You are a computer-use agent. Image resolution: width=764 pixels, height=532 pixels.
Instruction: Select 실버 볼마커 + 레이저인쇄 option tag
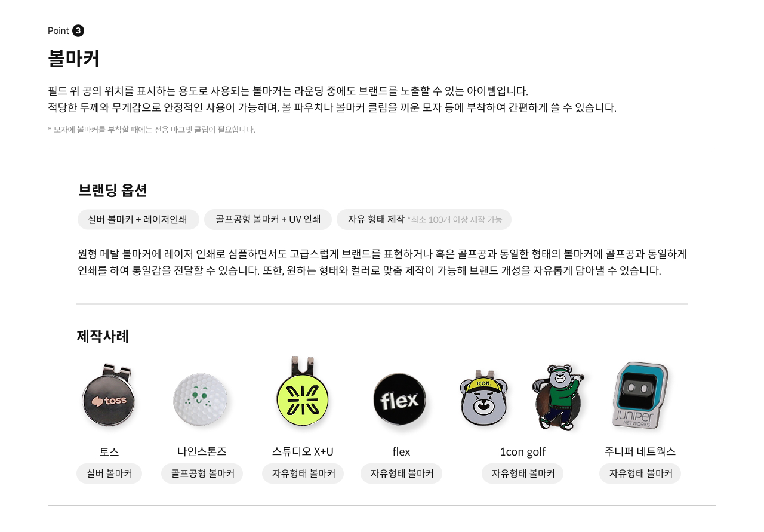138,219
